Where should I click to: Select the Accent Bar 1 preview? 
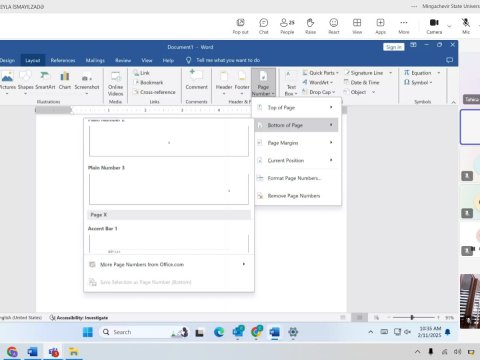tap(169, 244)
